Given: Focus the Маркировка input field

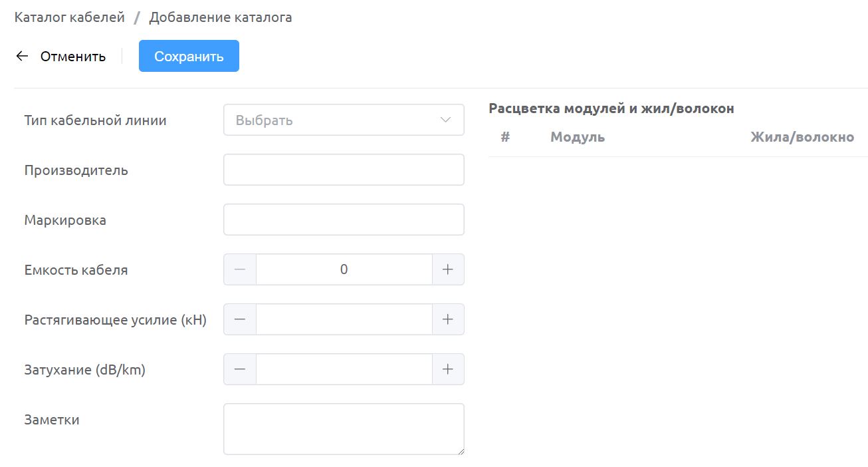Looking at the screenshot, I should click(344, 220).
